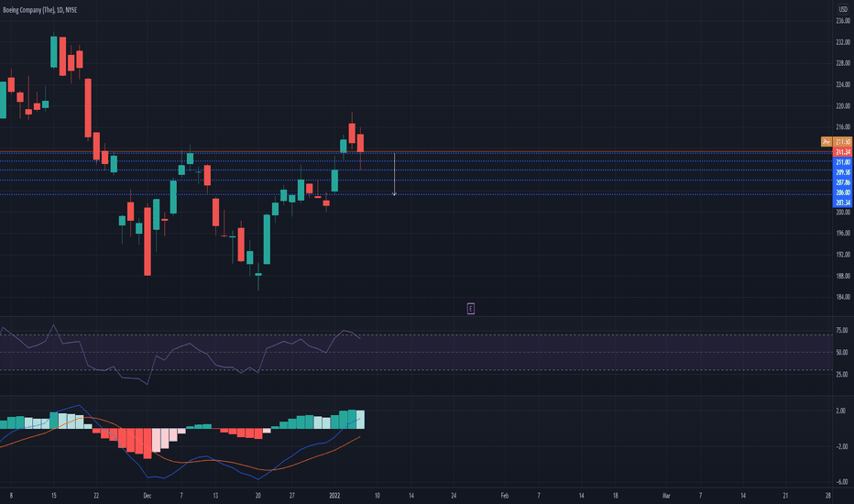Select the blue 211.00 price line label
Image resolution: width=854 pixels, height=504 pixels.
tap(843, 162)
